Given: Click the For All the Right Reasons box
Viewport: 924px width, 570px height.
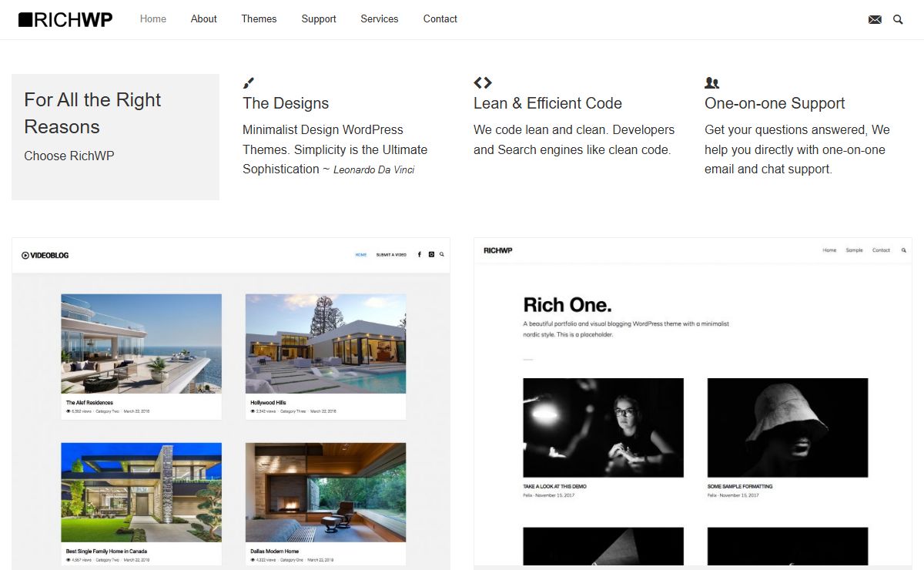Looking at the screenshot, I should click(x=115, y=137).
